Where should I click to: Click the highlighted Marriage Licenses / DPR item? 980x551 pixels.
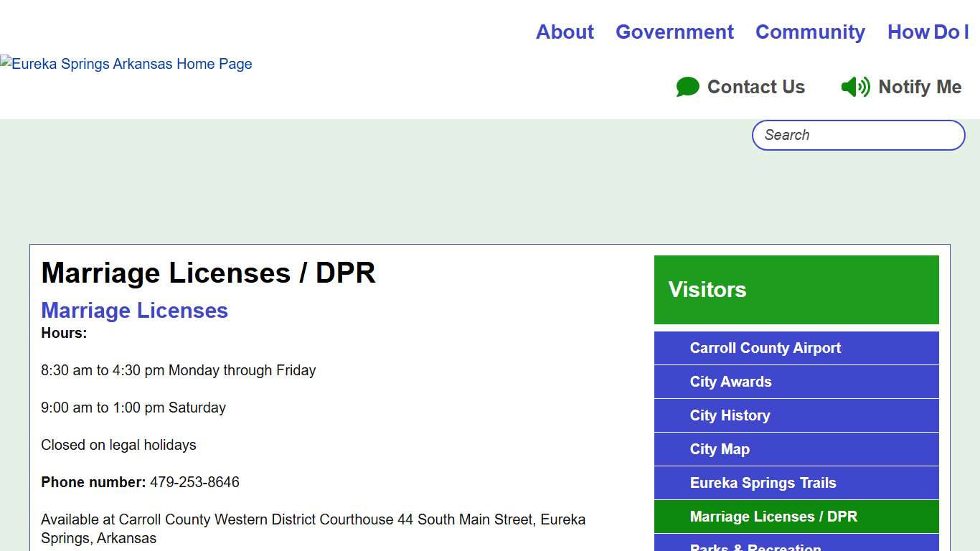(773, 517)
